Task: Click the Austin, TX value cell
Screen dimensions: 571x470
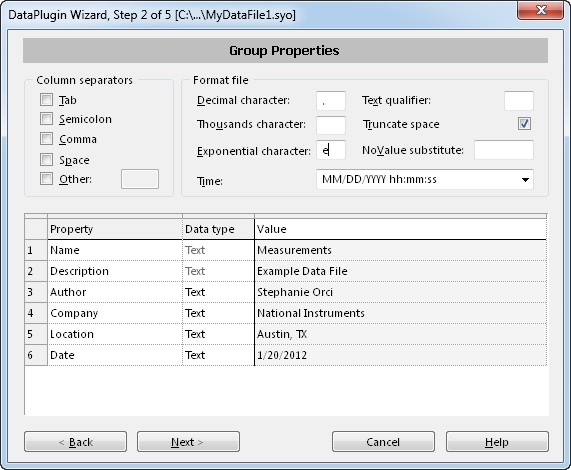Action: pos(401,334)
